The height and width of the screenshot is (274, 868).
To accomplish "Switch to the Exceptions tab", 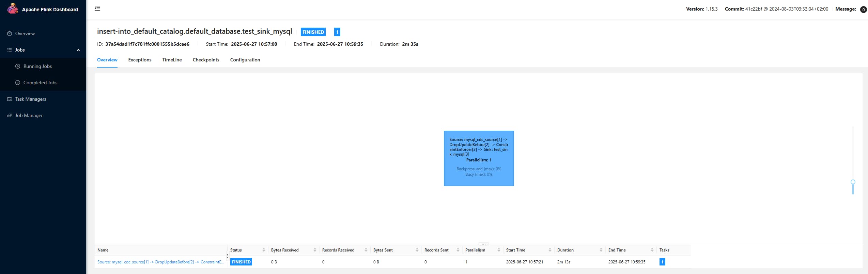I will [x=140, y=60].
